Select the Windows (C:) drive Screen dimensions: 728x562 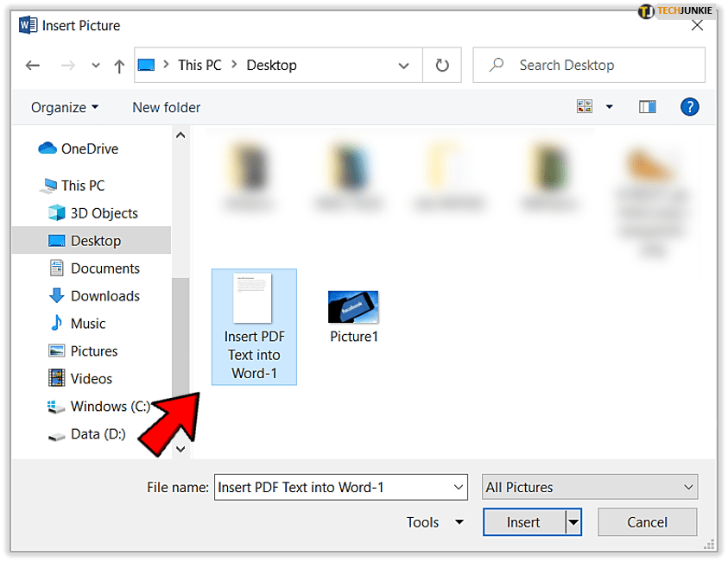tap(110, 407)
